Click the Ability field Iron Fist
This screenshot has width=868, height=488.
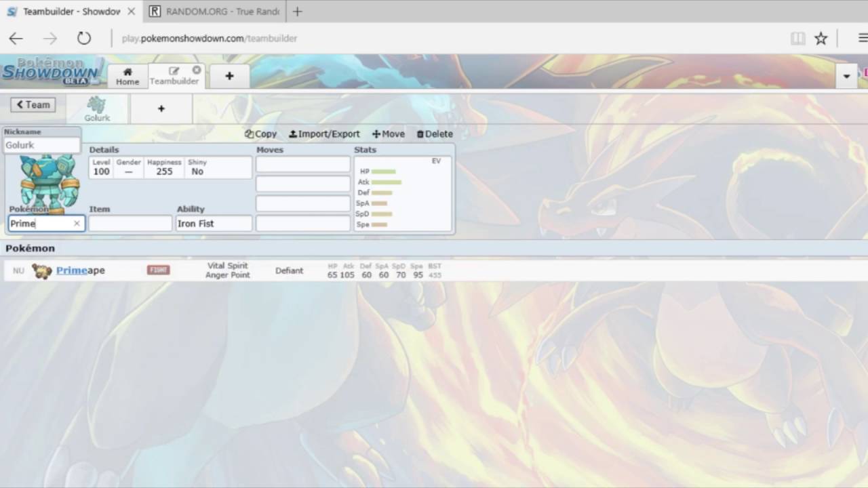tap(214, 224)
